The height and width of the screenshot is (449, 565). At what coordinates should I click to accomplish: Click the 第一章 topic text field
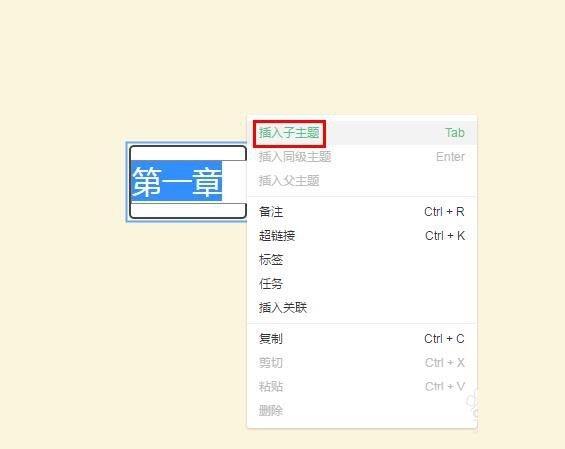188,182
